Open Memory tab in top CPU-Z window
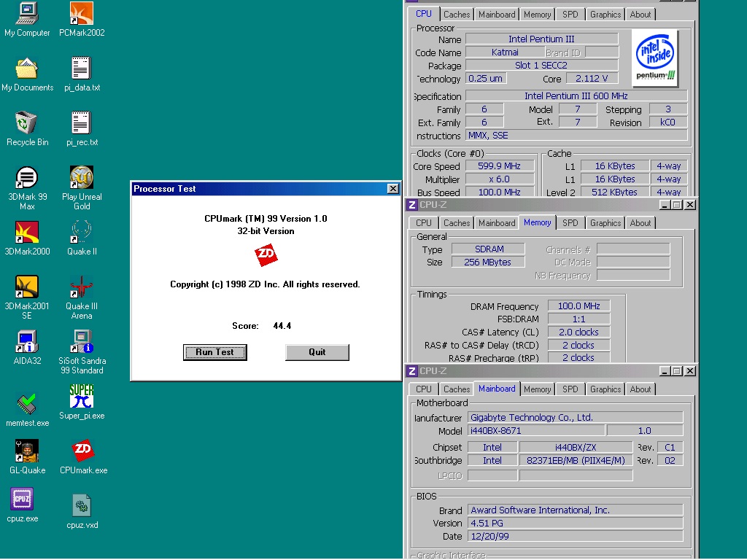Screen dimensions: 747x560 pos(538,15)
